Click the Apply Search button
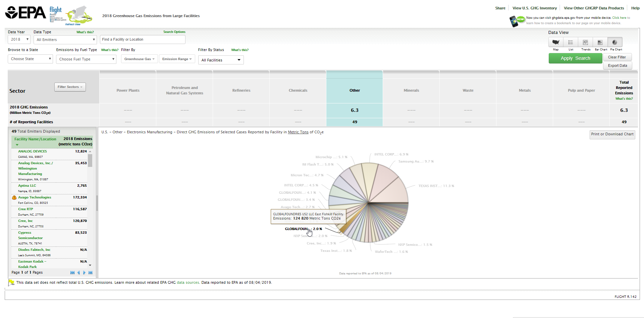The width and height of the screenshot is (644, 318). 575,58
